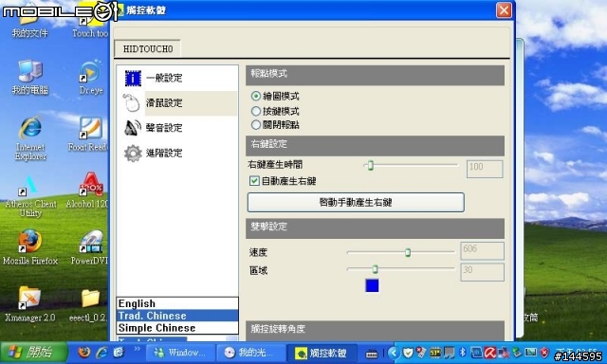Image resolution: width=607 pixels, height=364 pixels.
Task: Open 我的電腦 desktop icon
Action: tap(30, 77)
